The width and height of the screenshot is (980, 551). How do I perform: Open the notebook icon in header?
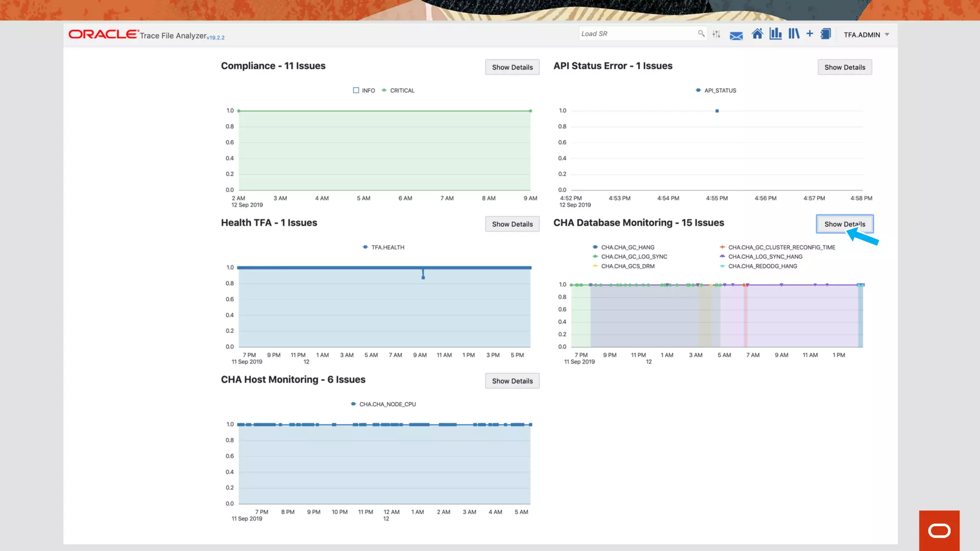tap(826, 34)
